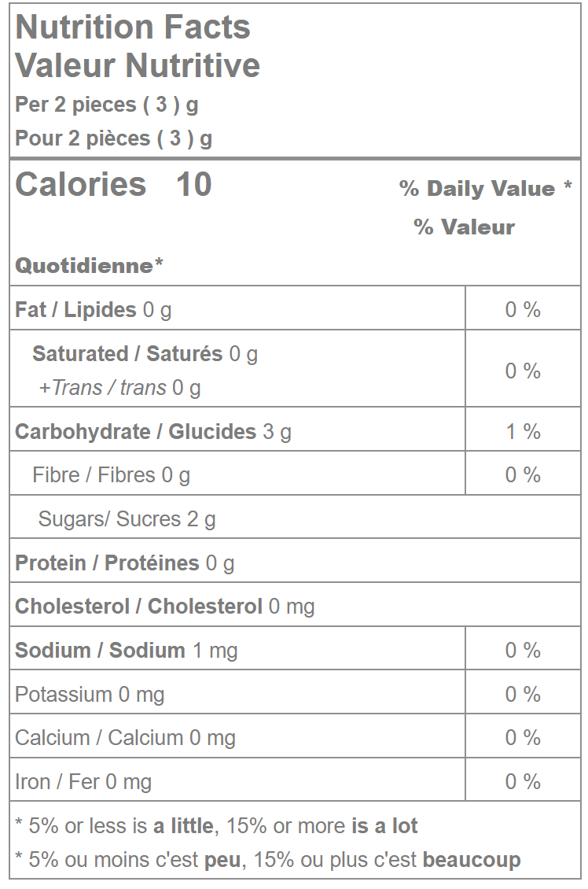Click the 1 % value for Carbohydrate
The image size is (588, 889).
click(523, 432)
